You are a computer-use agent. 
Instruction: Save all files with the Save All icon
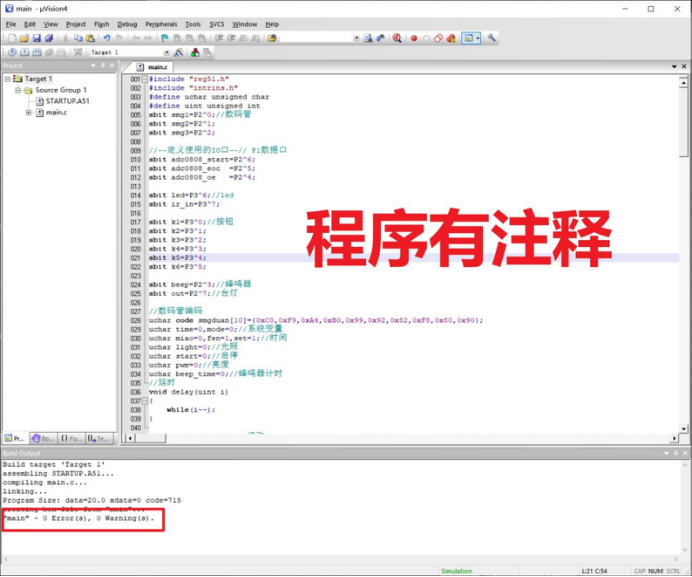49,38
